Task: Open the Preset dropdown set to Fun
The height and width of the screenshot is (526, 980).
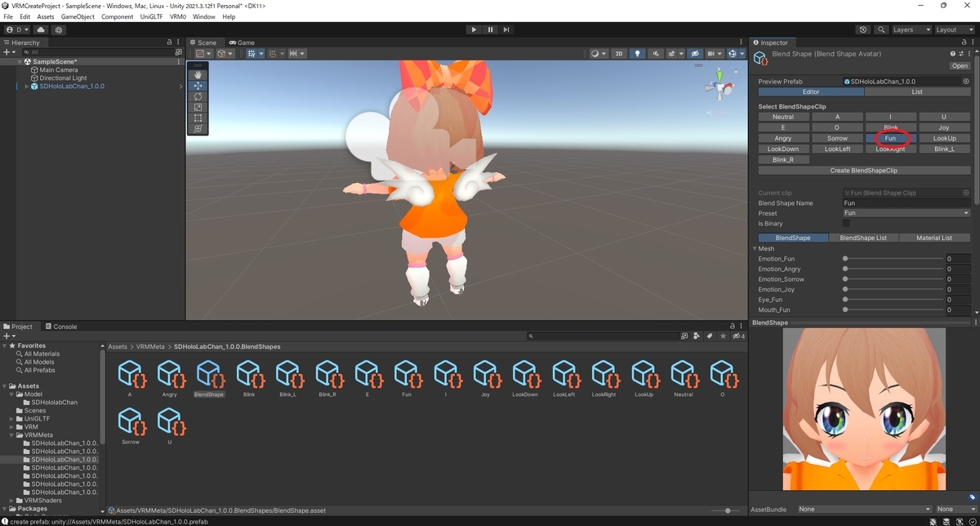Action: [x=906, y=213]
